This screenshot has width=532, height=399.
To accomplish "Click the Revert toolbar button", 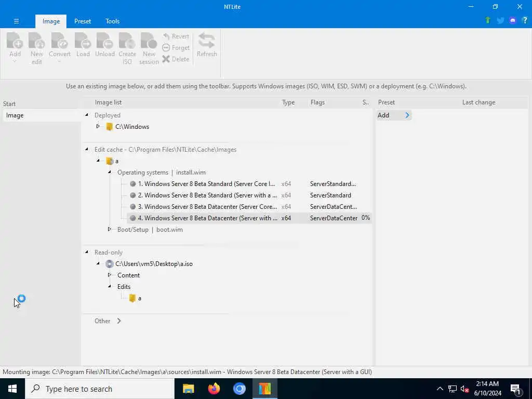I will (176, 36).
